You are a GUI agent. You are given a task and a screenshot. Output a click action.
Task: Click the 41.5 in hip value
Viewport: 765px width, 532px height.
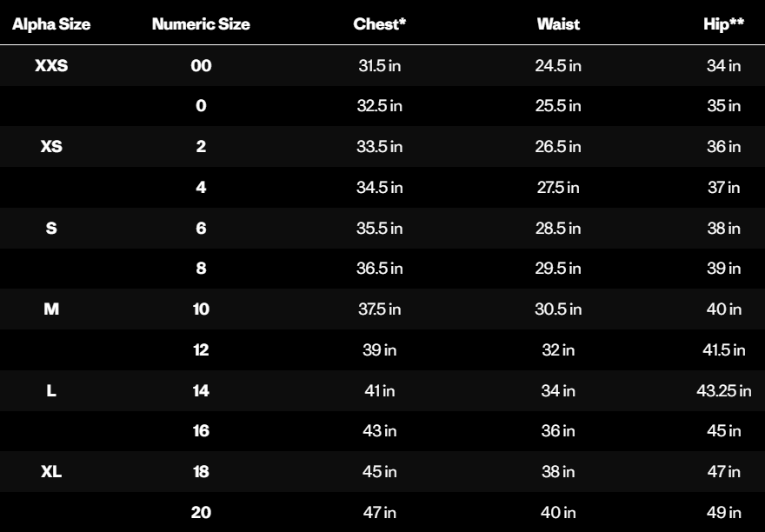(x=723, y=350)
